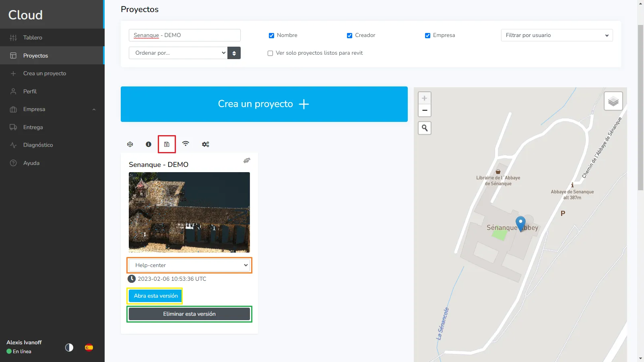
Task: Click the clock icon next to version date
Action: tap(132, 279)
